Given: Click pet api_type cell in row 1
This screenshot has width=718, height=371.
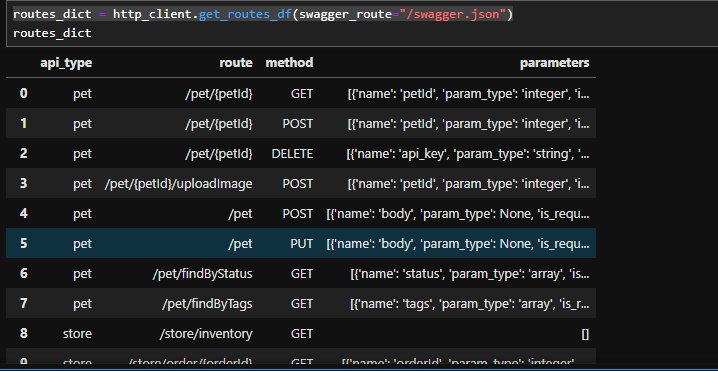Looking at the screenshot, I should [82, 124].
